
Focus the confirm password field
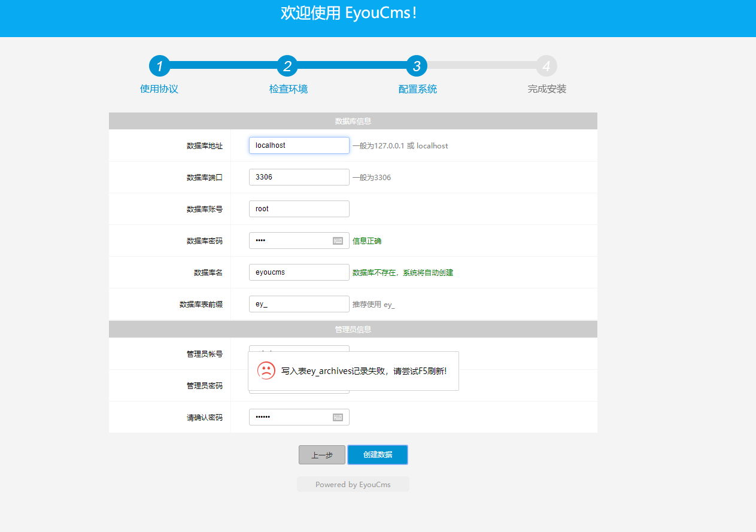pyautogui.click(x=299, y=417)
